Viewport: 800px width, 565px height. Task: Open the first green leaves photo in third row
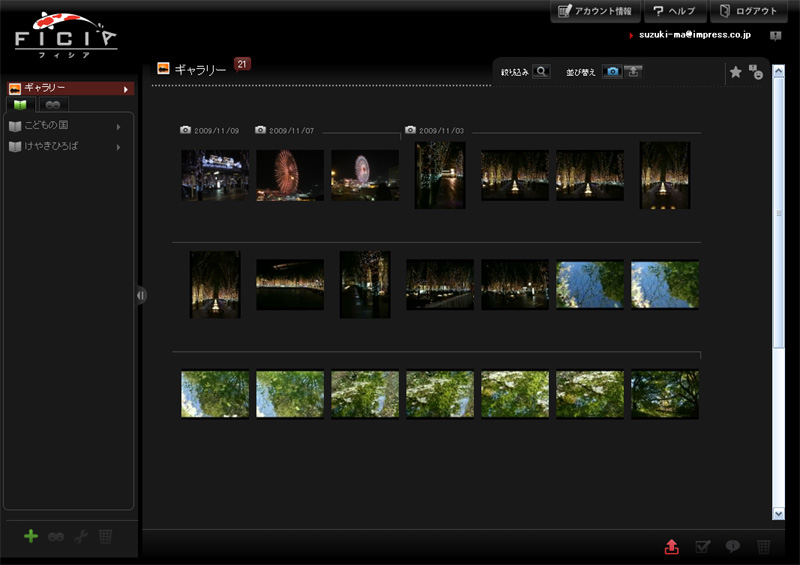[215, 394]
